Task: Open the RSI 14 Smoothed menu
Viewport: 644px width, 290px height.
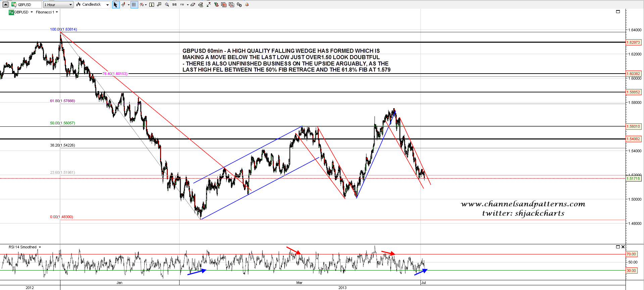Action: [25, 247]
